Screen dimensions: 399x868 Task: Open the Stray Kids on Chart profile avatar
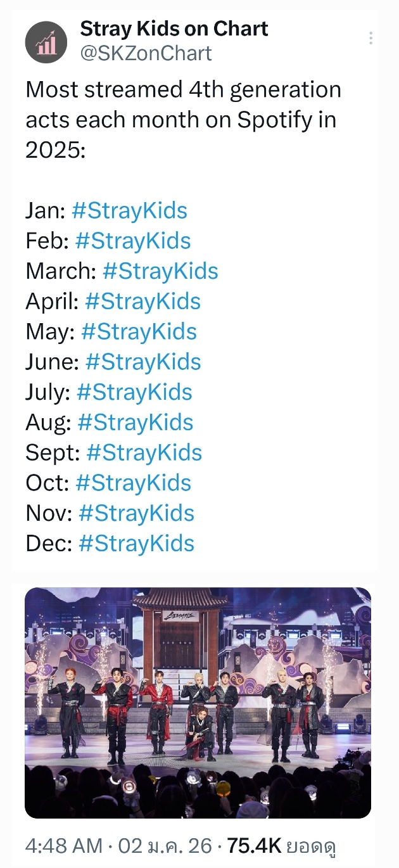pos(46,42)
